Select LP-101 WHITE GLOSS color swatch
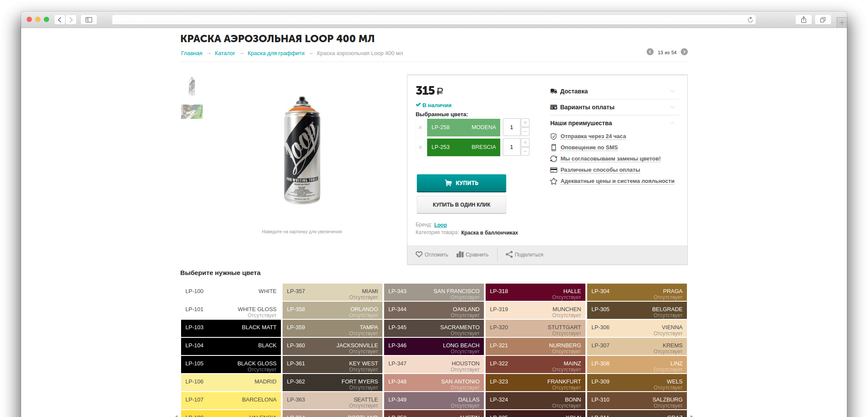 click(x=231, y=310)
